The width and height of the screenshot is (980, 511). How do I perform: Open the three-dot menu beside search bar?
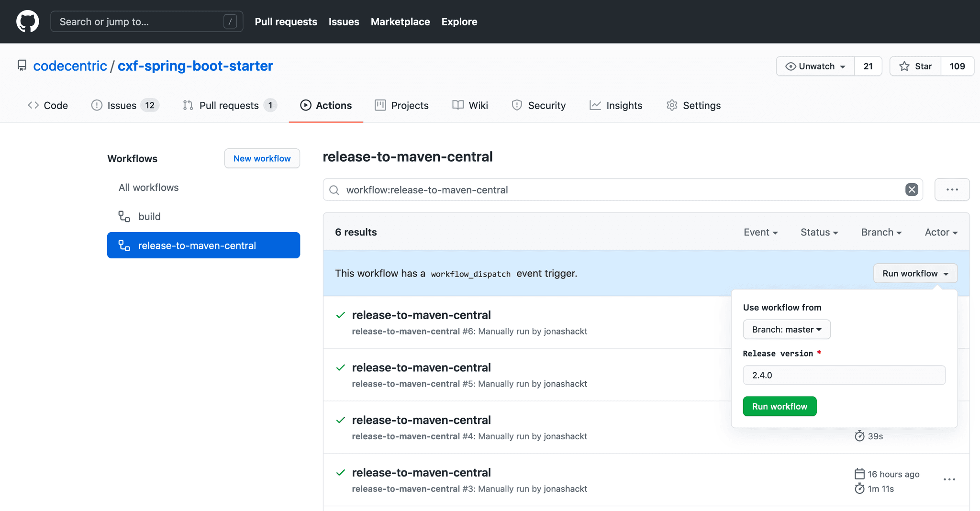(952, 189)
